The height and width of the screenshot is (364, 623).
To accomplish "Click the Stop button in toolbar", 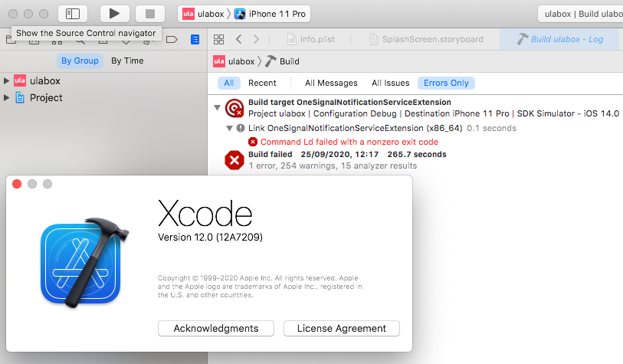I will point(150,14).
